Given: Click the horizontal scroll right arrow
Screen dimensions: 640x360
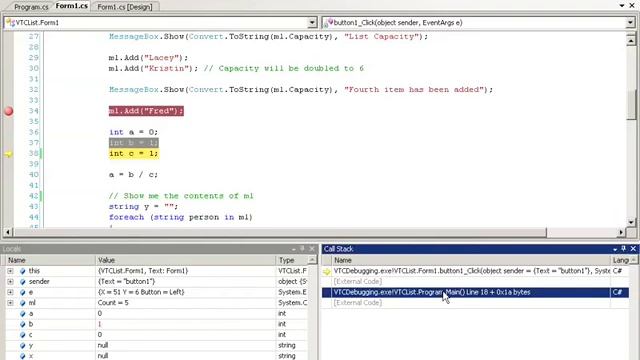Looking at the screenshot, I should pos(621,232).
